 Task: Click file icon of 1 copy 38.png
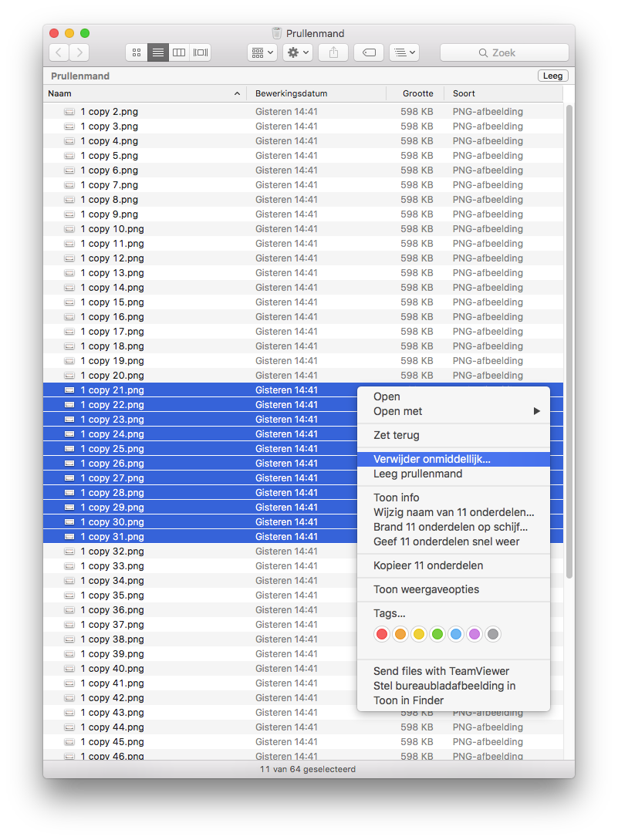[x=69, y=639]
